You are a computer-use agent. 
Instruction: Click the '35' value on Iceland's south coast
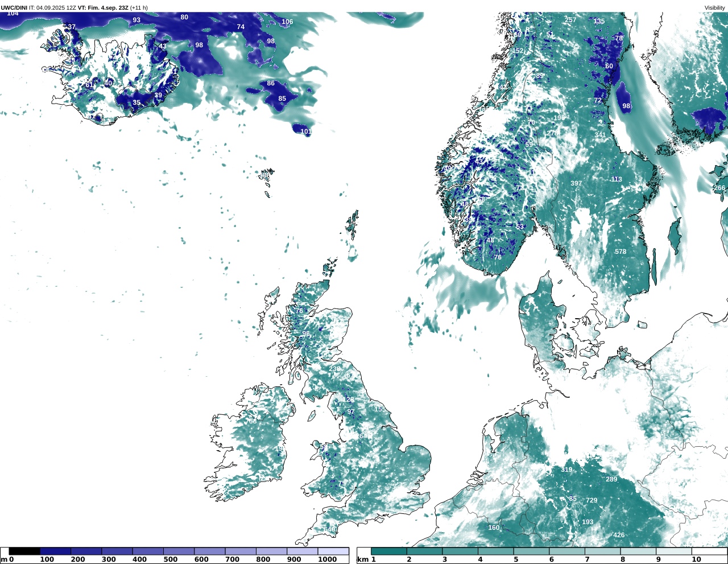[x=136, y=103]
